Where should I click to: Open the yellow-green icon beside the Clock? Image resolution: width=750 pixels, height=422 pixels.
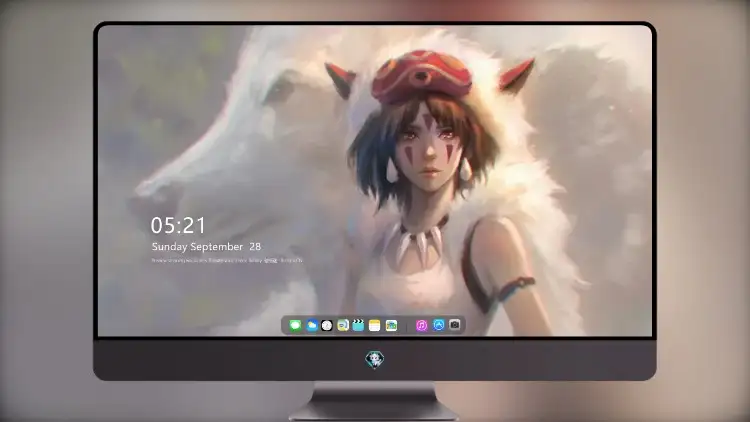343,325
